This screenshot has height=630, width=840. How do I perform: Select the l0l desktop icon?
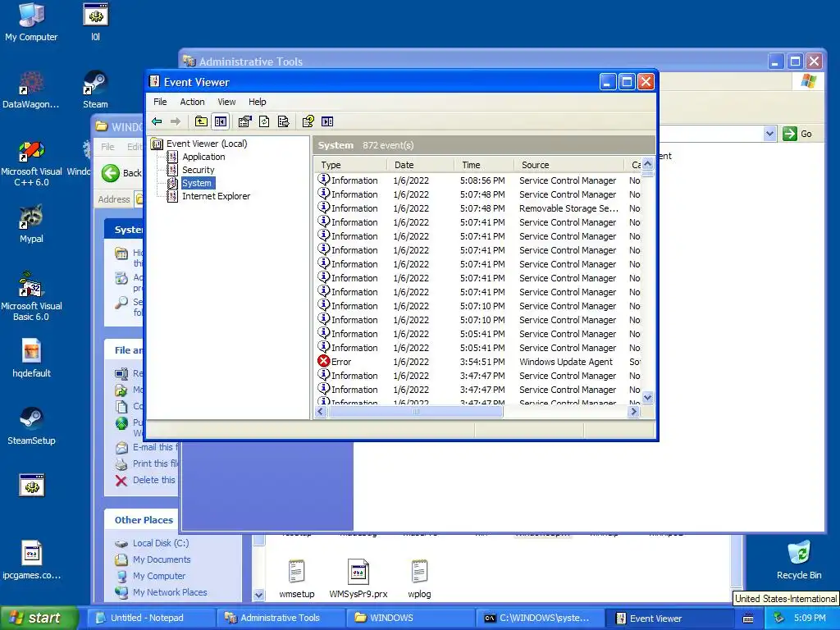[95, 21]
